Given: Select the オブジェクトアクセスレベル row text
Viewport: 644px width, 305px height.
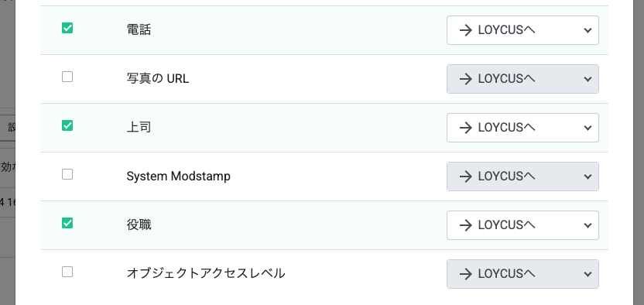Looking at the screenshot, I should click(206, 274).
